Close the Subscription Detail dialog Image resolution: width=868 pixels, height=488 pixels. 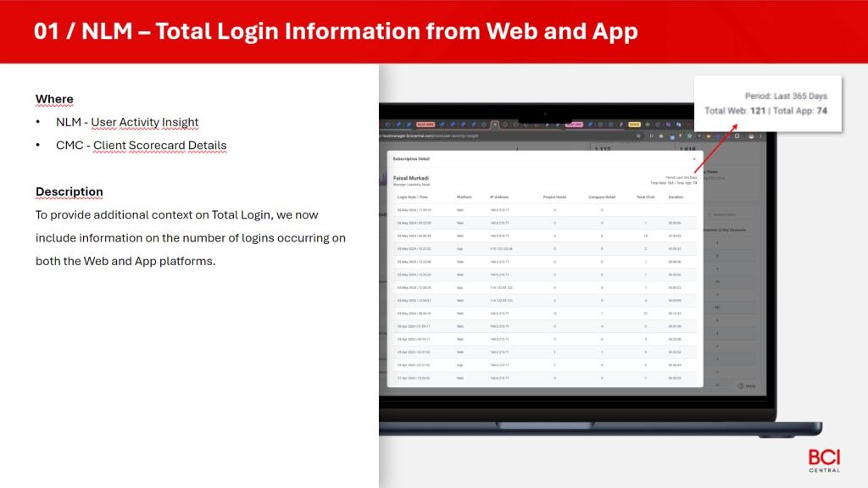(693, 158)
